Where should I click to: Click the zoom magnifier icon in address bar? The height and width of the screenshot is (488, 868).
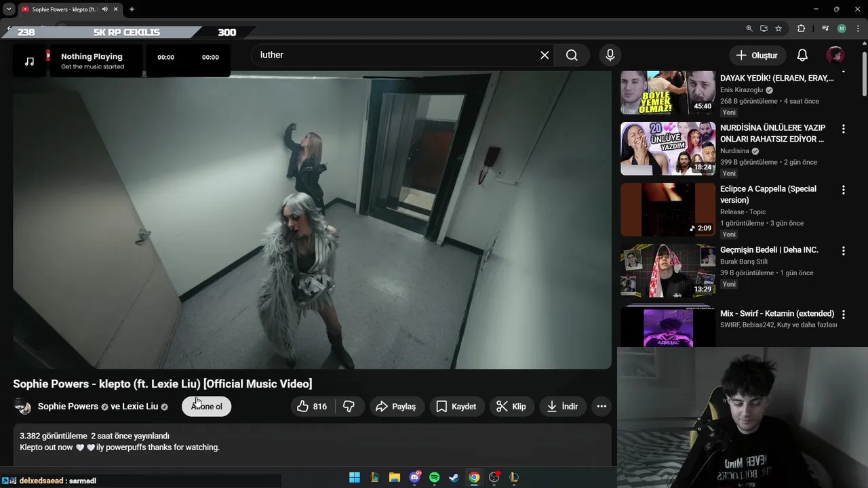pos(749,28)
